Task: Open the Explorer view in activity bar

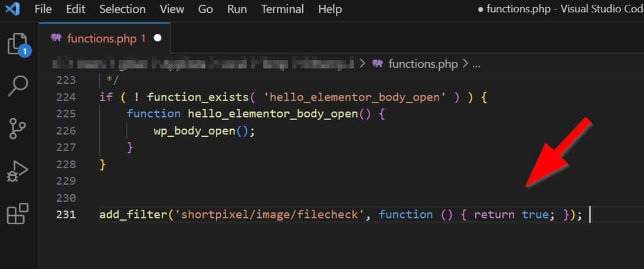Action: pyautogui.click(x=18, y=45)
